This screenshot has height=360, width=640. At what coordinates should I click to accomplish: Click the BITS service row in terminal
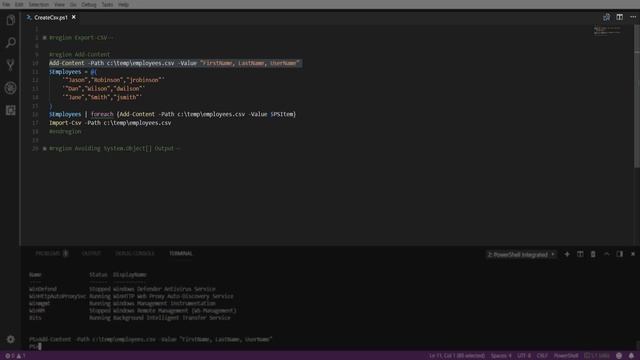click(129, 318)
